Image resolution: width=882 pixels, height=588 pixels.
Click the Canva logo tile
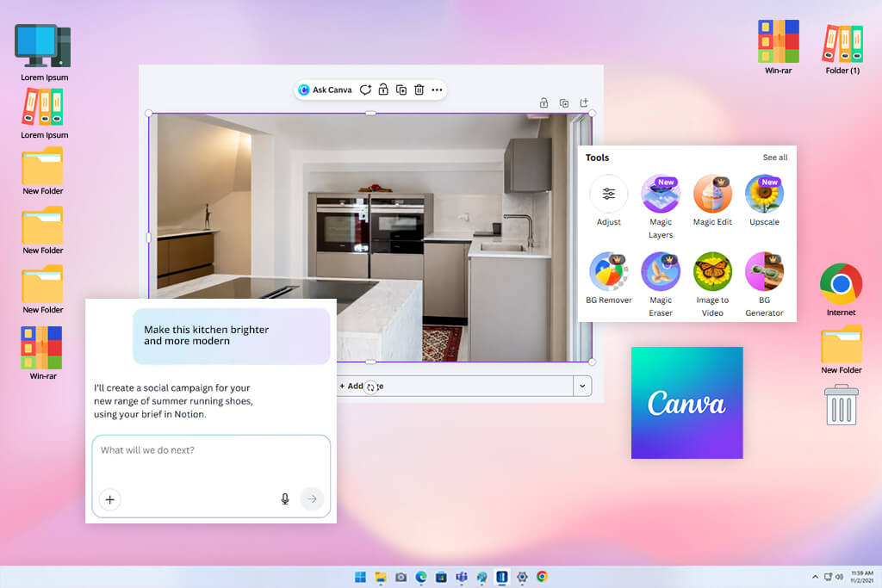coord(686,403)
